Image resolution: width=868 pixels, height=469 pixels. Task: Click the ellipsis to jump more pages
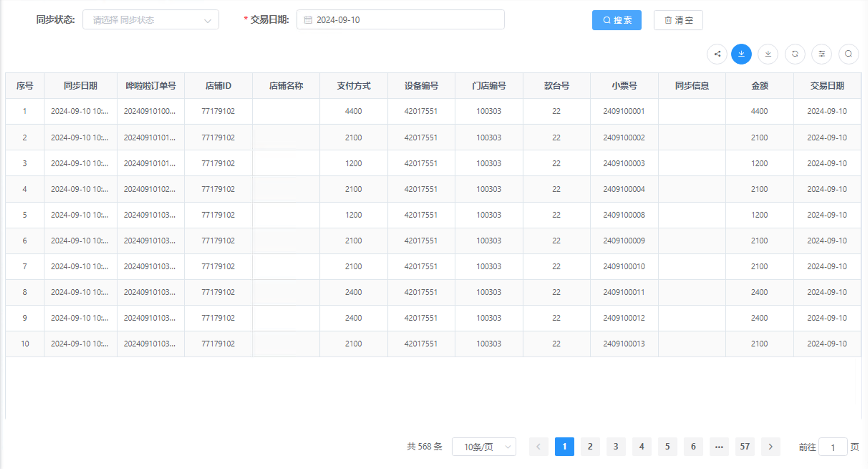(x=719, y=446)
